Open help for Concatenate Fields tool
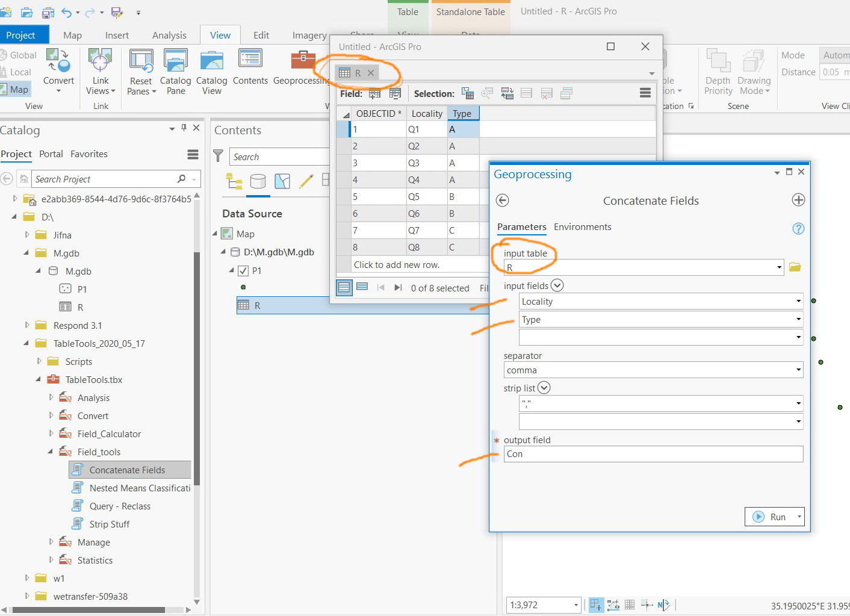This screenshot has width=850, height=616. (798, 229)
